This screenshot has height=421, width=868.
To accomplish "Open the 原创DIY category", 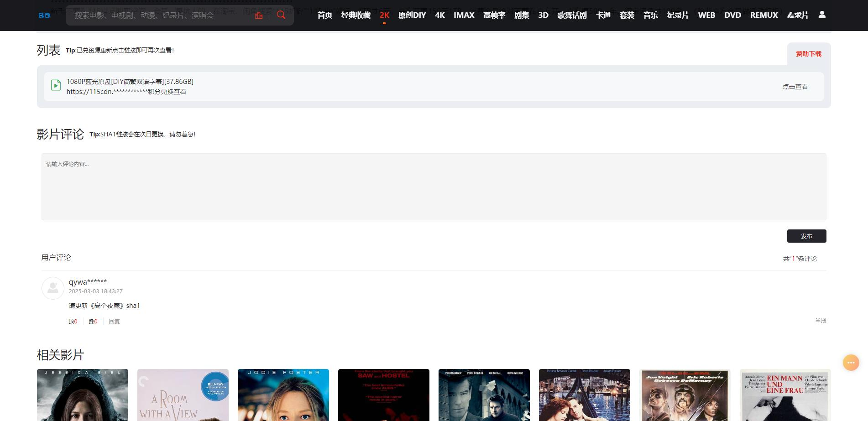I will coord(412,15).
